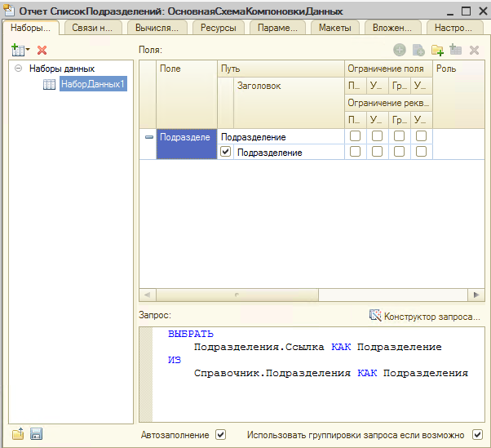Click the Конструктор запроса icon
Image resolution: width=491 pixels, height=448 pixels.
pos(375,316)
